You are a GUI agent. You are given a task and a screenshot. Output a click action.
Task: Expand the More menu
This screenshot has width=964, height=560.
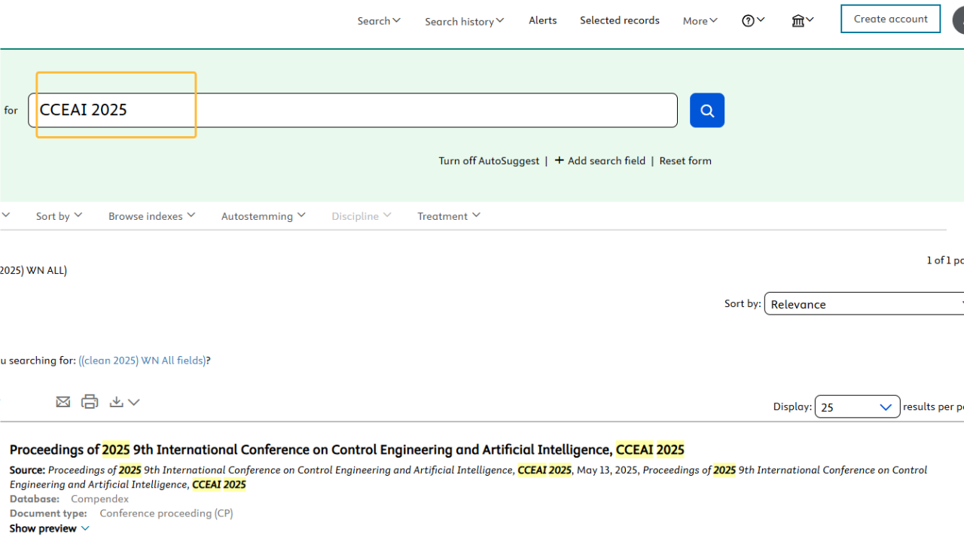[x=700, y=21]
